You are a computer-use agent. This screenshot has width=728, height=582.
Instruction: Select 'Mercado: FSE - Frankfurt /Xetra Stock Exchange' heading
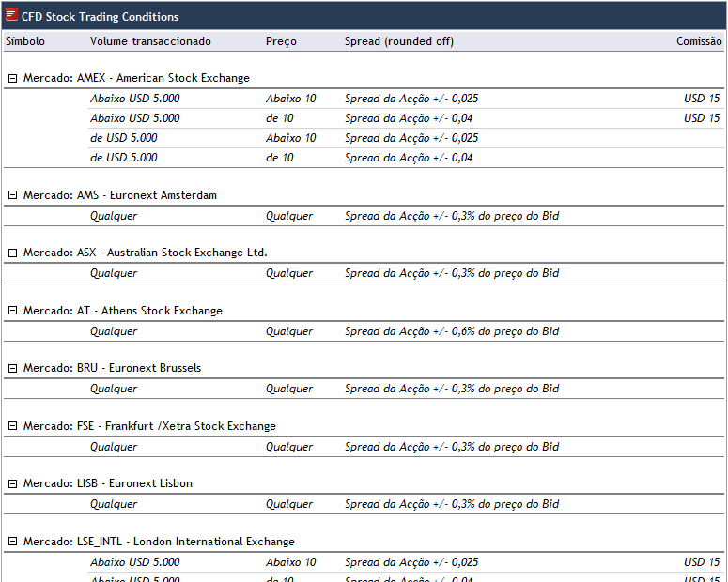click(x=149, y=426)
